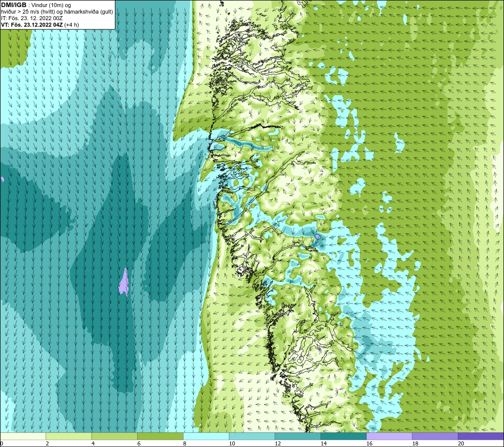504x447 pixels.
Task: Click the 14-16 m/s dark teal legend swatch
Action: click(344, 436)
